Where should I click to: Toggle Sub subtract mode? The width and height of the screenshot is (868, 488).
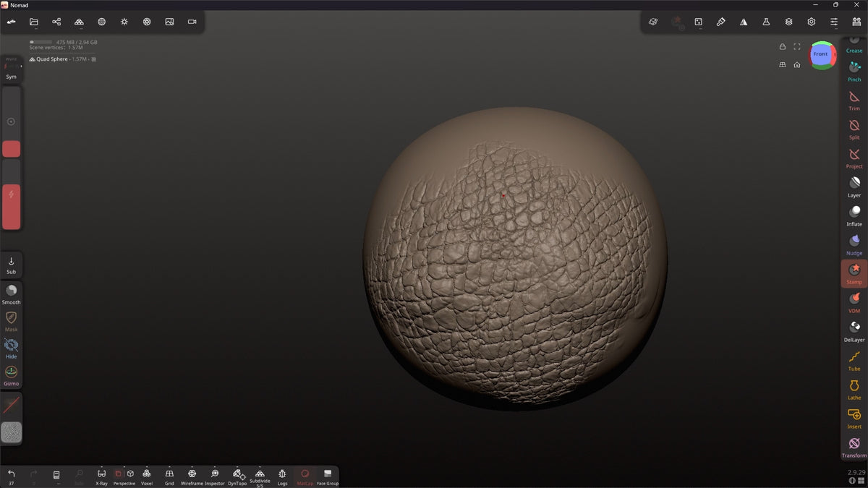(11, 265)
